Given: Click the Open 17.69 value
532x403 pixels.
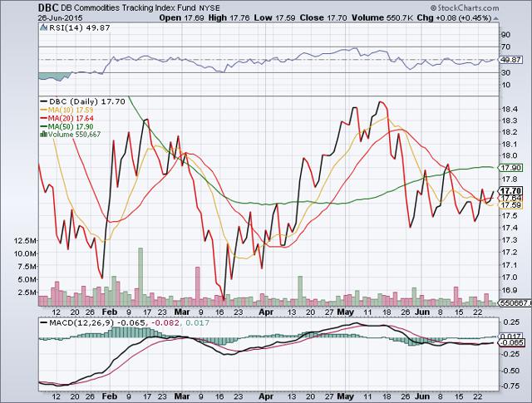Looking at the screenshot, I should [x=181, y=17].
